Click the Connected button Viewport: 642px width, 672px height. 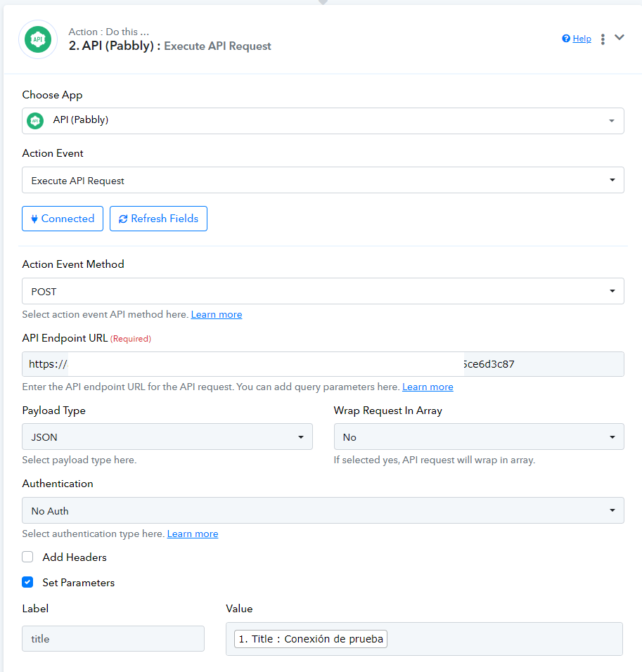[x=63, y=219]
